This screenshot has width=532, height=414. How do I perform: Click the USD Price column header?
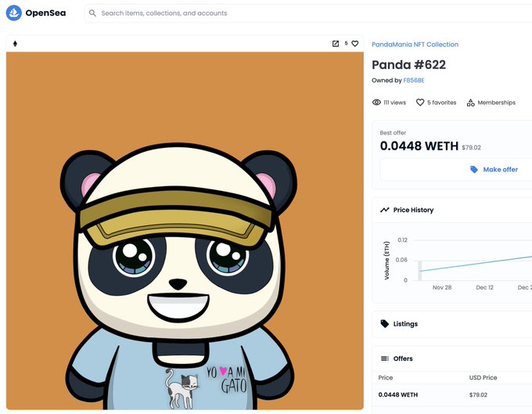click(483, 378)
